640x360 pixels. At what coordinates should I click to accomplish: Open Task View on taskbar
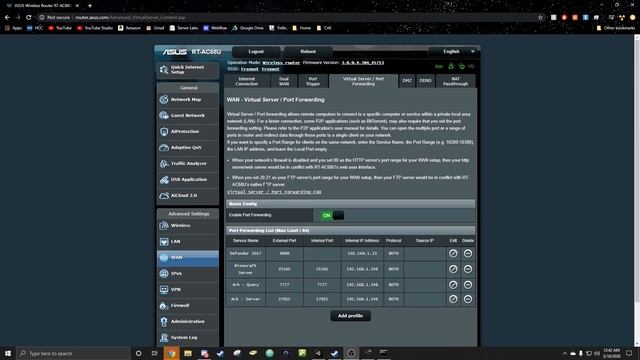coord(155,353)
